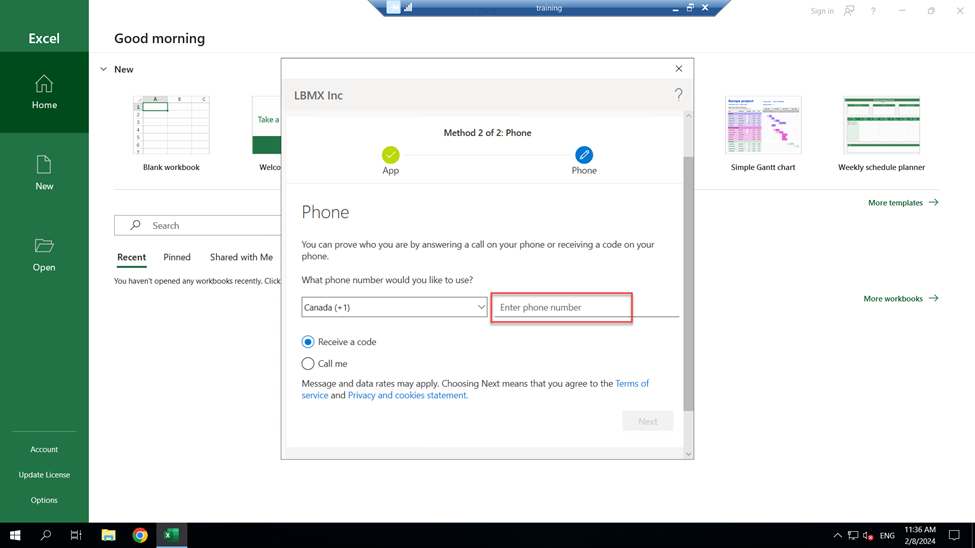This screenshot has height=548, width=975.
Task: Open the New document sidebar icon
Action: click(44, 165)
